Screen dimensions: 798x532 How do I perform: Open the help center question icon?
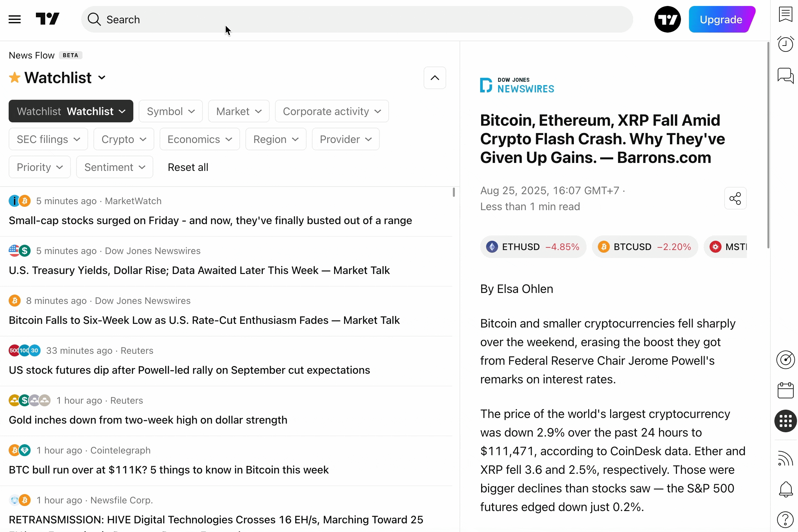tap(785, 519)
